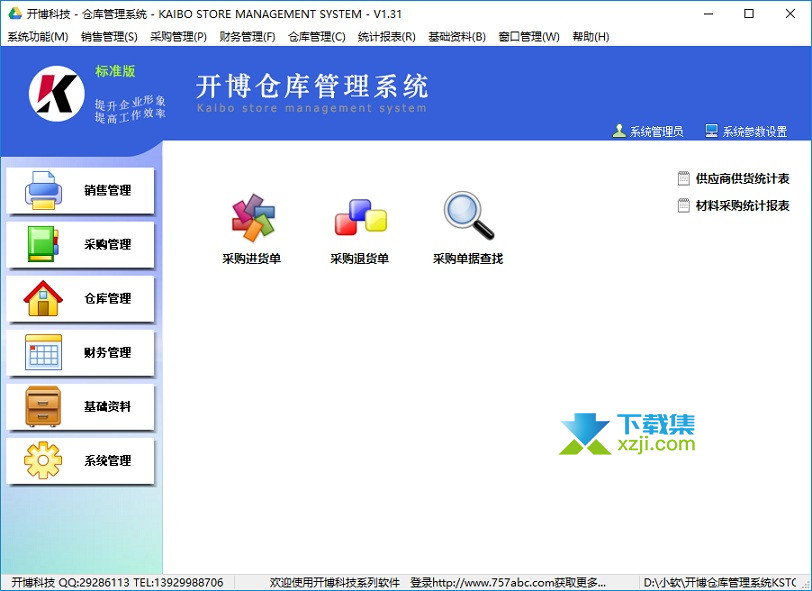This screenshot has width=812, height=591.
Task: Maximize the Kaibo store management window
Action: click(x=749, y=14)
